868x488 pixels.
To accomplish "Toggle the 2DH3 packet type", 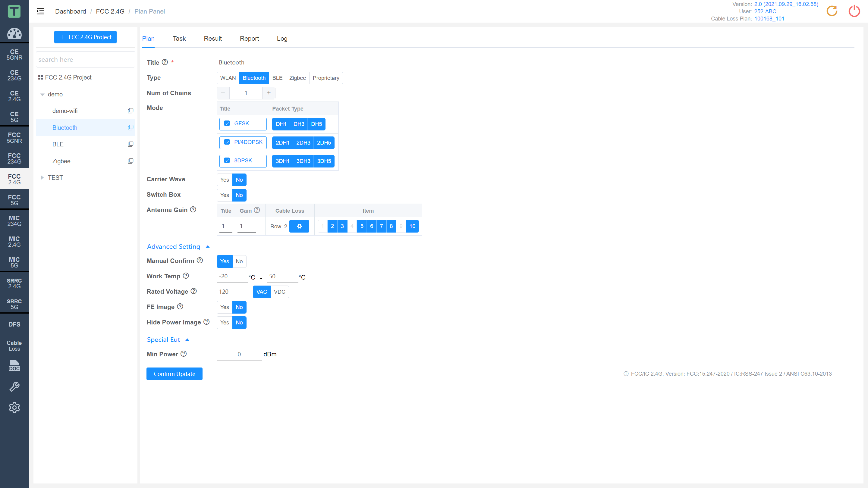I will 303,143.
